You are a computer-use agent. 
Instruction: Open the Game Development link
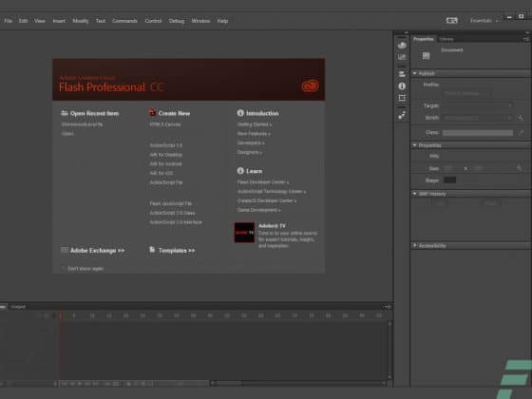tap(258, 210)
